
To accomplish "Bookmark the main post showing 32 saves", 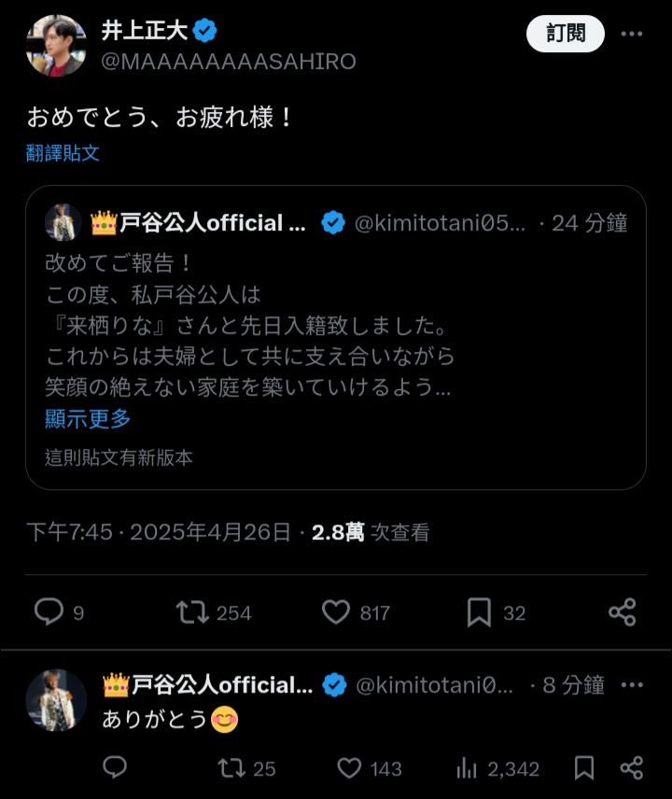I will [x=479, y=612].
